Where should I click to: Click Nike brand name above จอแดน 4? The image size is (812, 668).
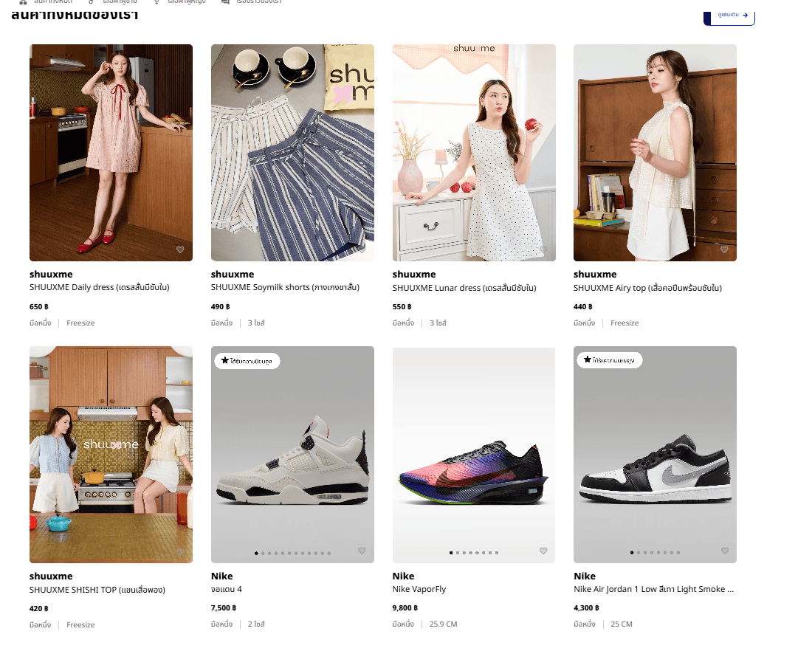(221, 576)
